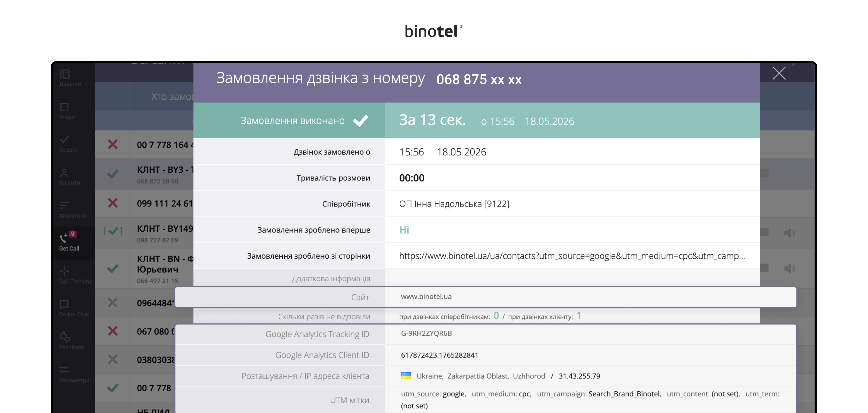Click the red X status for 00 7 778 164 row
This screenshot has width=868, height=413.
tap(113, 144)
